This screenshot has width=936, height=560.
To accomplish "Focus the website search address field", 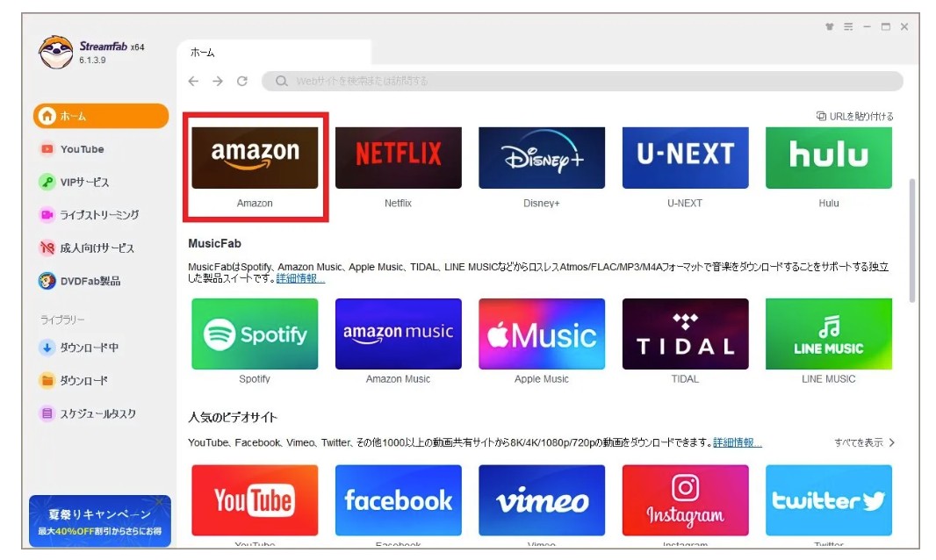I will pyautogui.click(x=582, y=82).
